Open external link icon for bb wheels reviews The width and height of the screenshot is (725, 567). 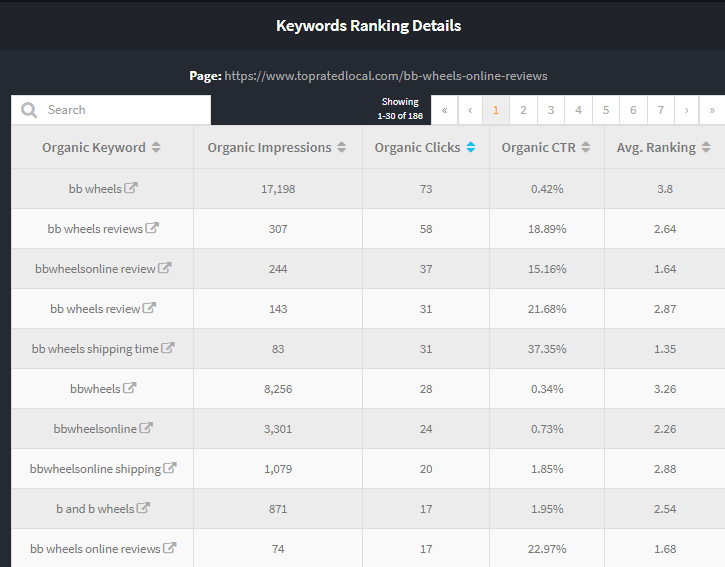click(152, 228)
